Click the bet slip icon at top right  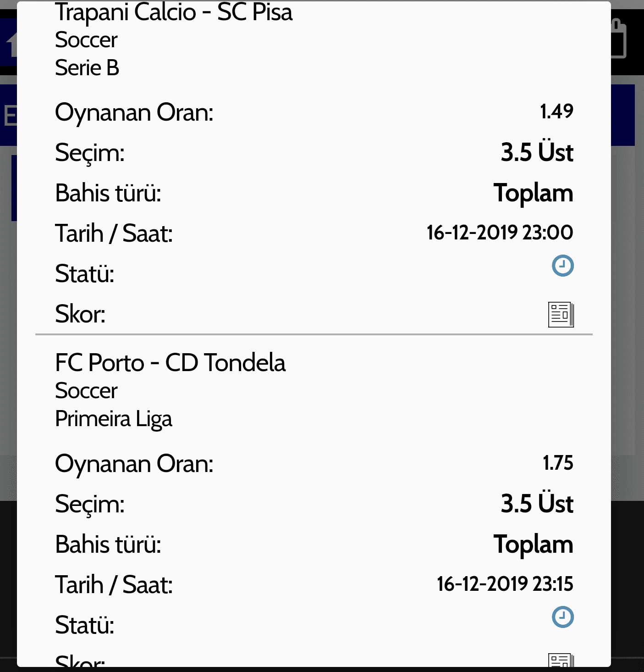pyautogui.click(x=619, y=39)
